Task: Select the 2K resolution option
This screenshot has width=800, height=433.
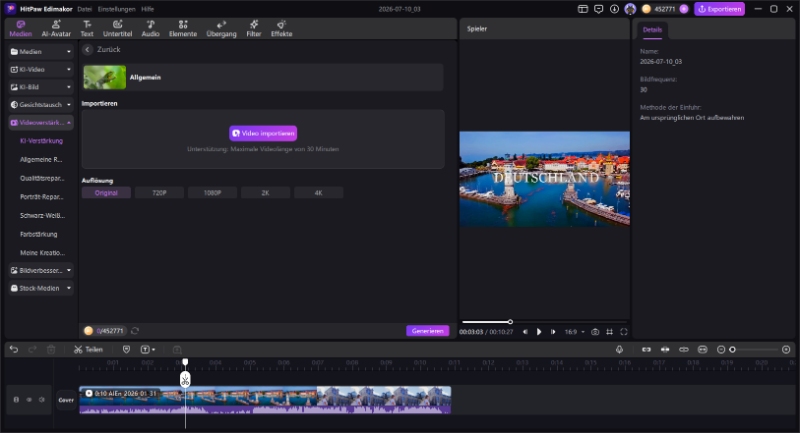Action: [265, 193]
